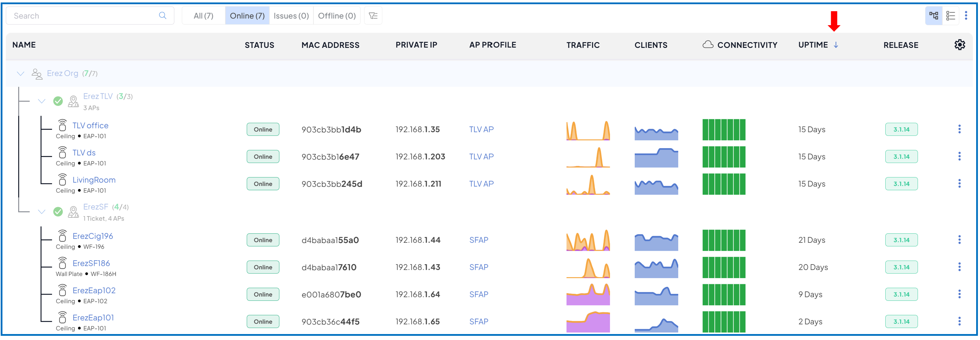Collapse the ErezSF site
980x340 pixels.
42,212
